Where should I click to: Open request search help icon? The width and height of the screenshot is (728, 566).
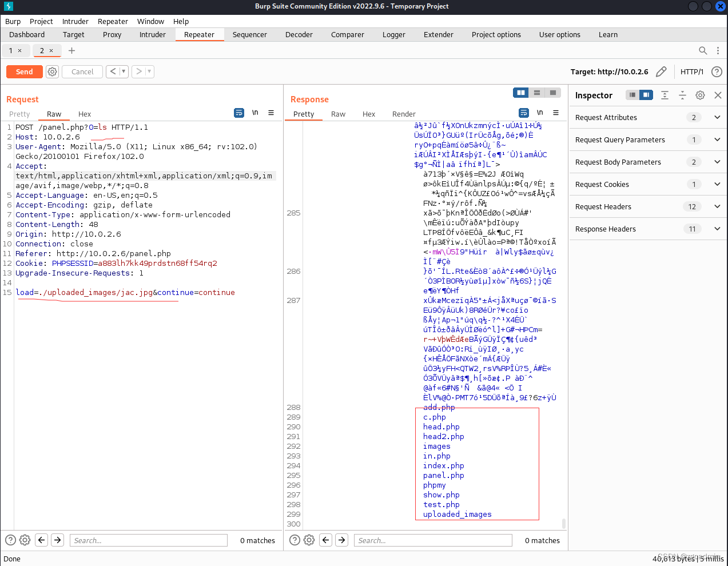(10, 540)
